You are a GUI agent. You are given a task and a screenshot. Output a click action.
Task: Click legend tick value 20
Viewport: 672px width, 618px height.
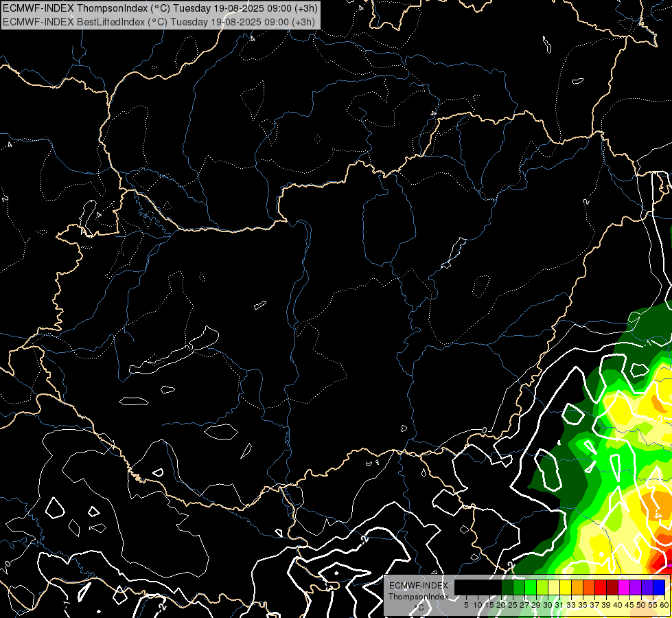click(501, 605)
